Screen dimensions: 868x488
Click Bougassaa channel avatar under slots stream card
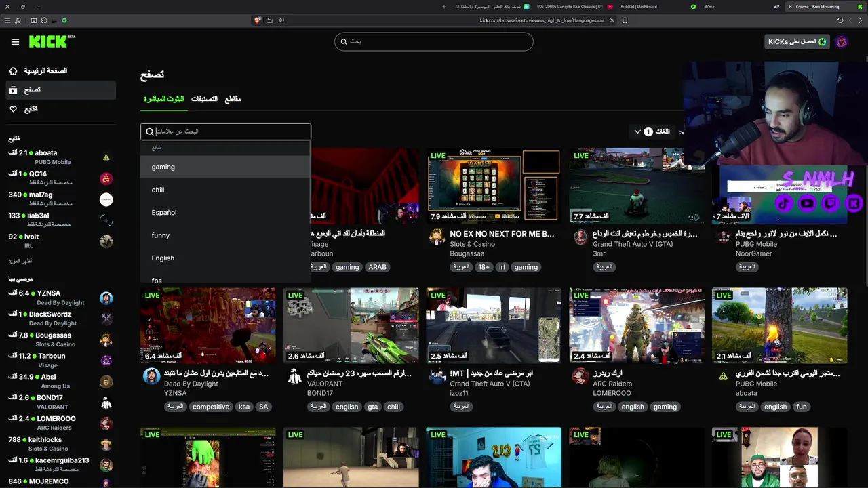[437, 237]
